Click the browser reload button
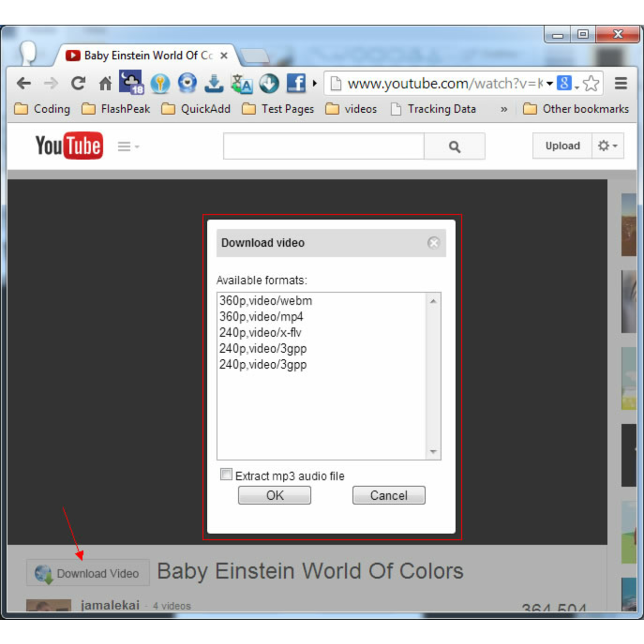The image size is (644, 644). coord(78,83)
